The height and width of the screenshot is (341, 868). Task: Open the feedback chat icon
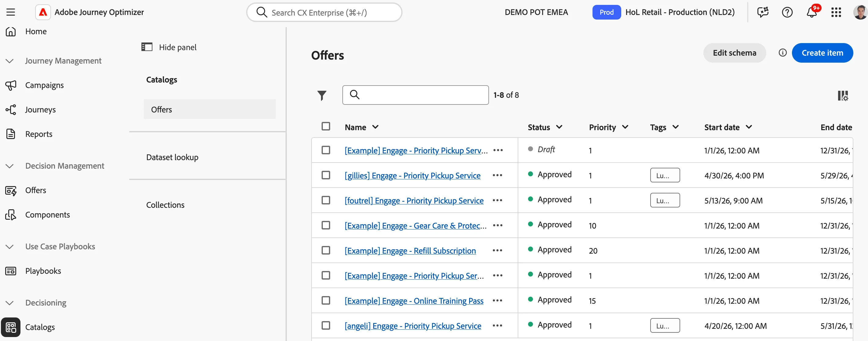(763, 13)
